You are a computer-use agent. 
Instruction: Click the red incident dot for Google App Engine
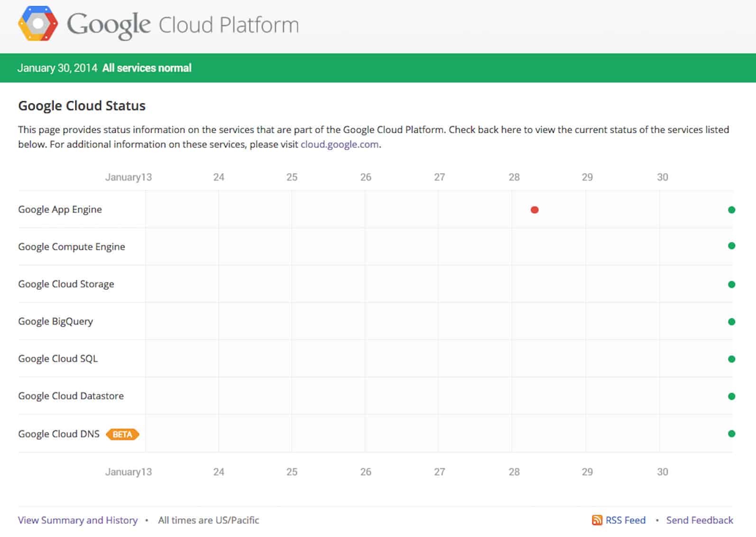pyautogui.click(x=535, y=210)
